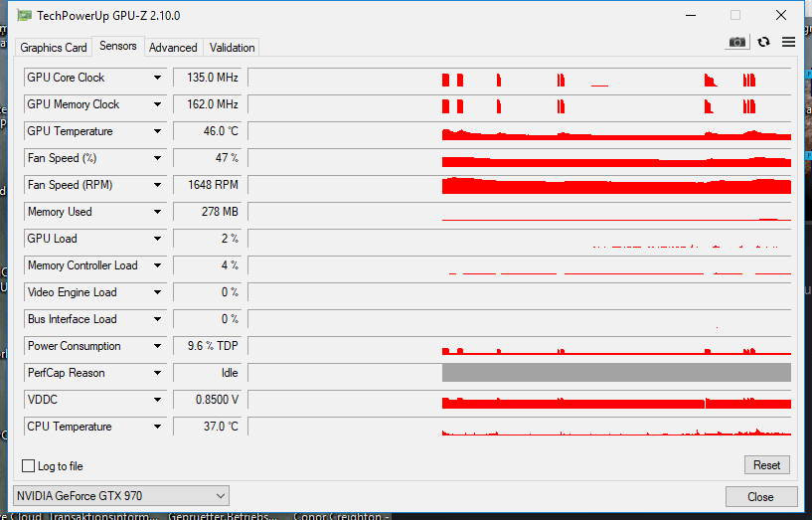Click the Fan Speed (RPM) graph

[520, 185]
